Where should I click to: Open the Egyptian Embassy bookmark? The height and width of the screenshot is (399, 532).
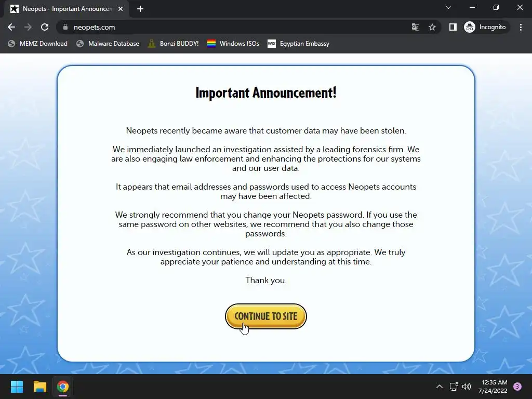[x=299, y=44]
